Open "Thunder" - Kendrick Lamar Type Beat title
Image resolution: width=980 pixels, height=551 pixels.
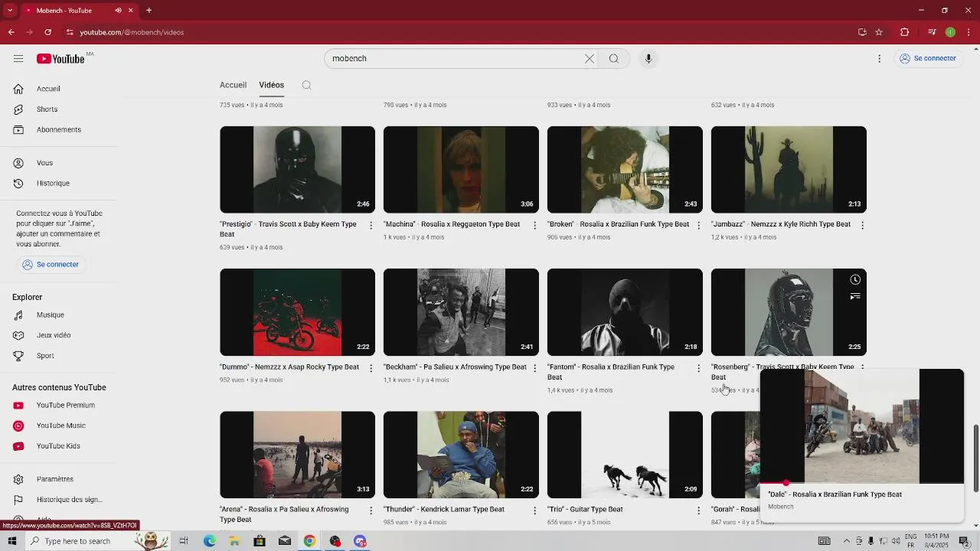click(x=444, y=510)
